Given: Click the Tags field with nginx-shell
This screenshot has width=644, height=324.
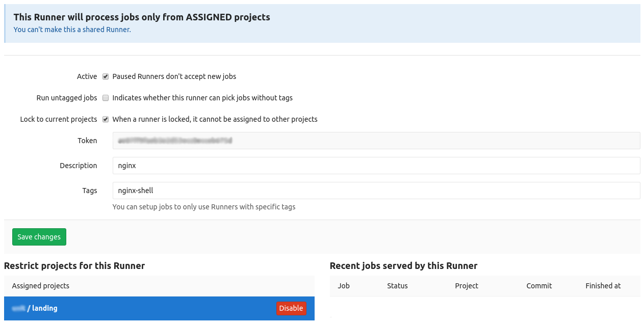Looking at the screenshot, I should point(376,191).
